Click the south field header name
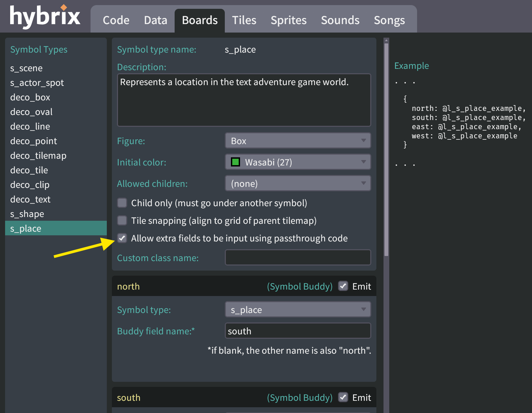The width and height of the screenshot is (532, 413). coord(129,398)
